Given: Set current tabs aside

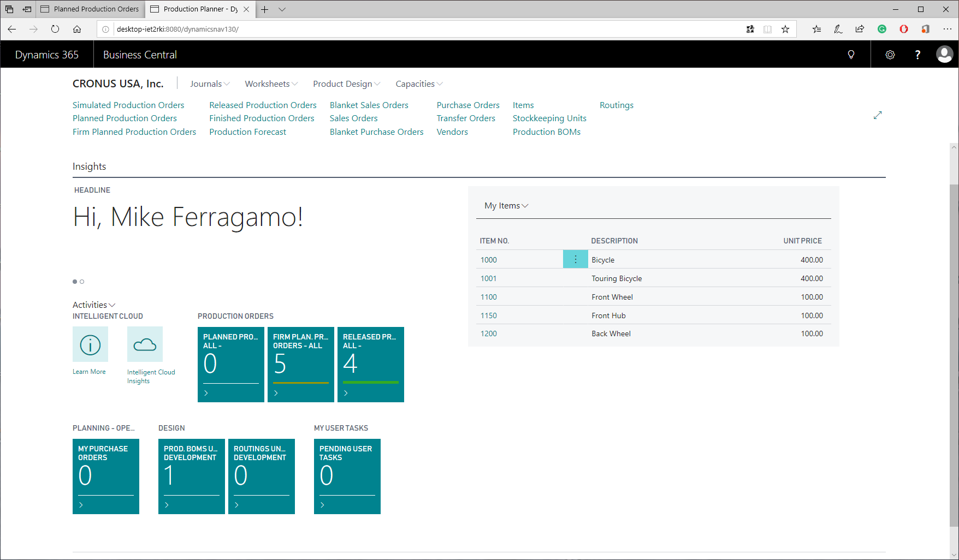Looking at the screenshot, I should pos(27,9).
